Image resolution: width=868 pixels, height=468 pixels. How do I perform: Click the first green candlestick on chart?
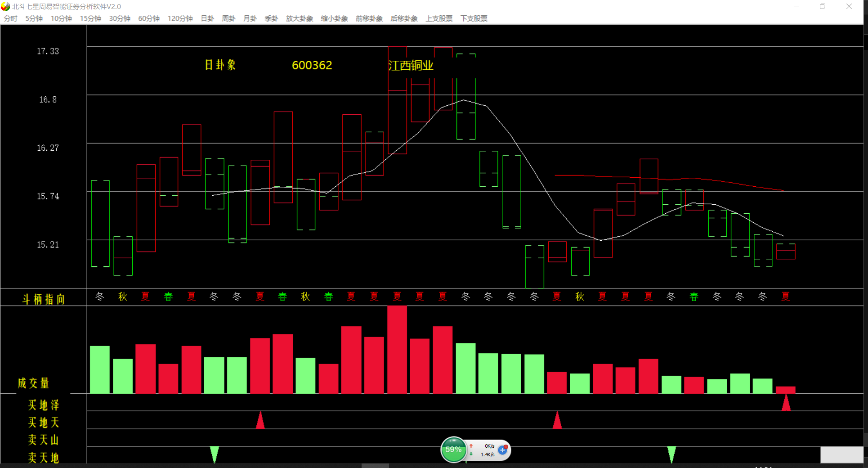coord(100,224)
